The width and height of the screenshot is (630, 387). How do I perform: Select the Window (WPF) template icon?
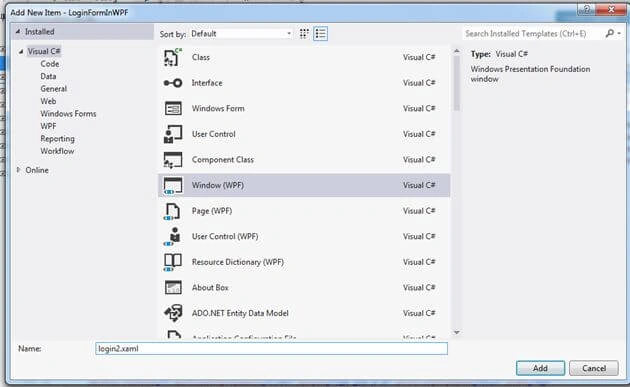coord(173,186)
